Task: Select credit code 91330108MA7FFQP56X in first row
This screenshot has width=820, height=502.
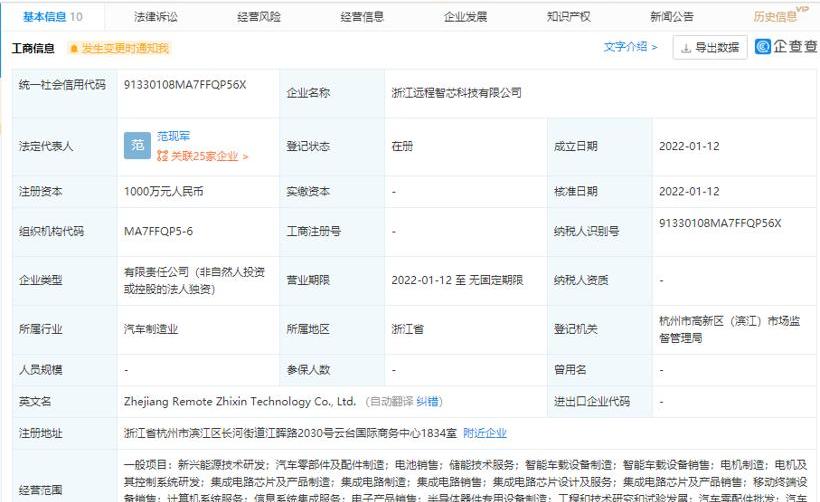Action: 185,85
